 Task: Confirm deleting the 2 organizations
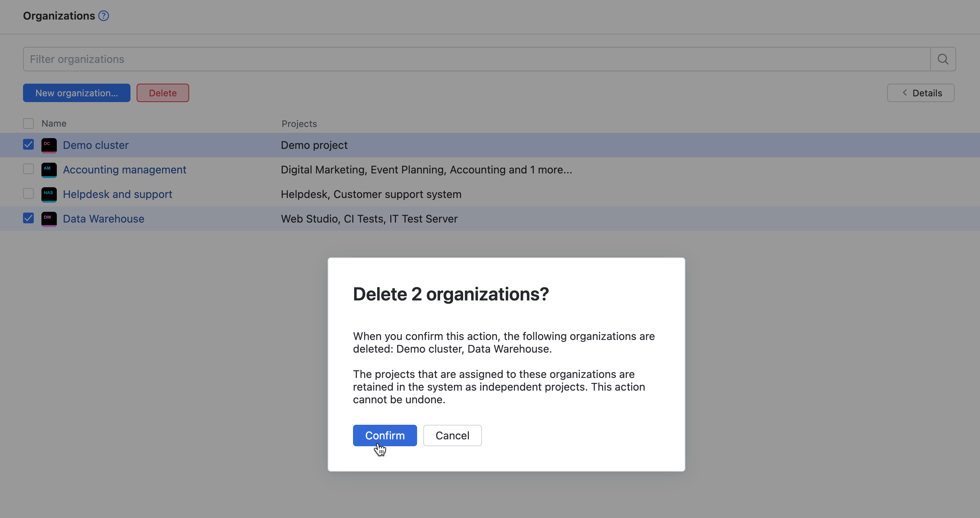[x=384, y=436]
